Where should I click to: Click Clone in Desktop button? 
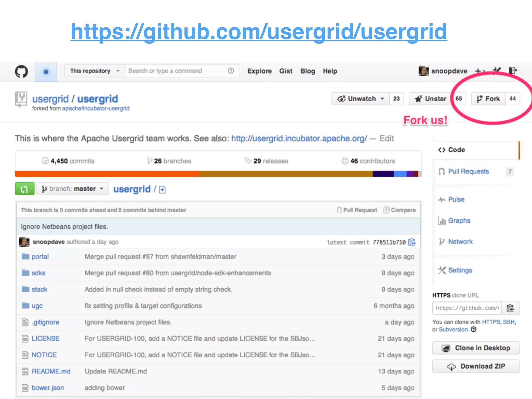point(476,348)
